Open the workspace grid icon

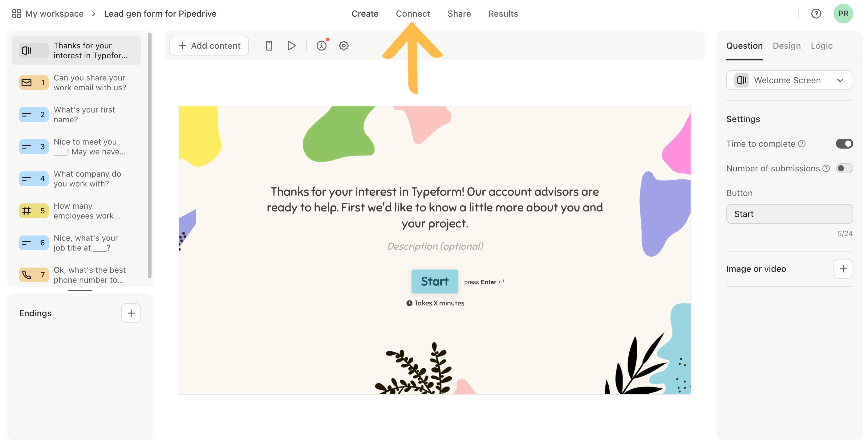[16, 14]
